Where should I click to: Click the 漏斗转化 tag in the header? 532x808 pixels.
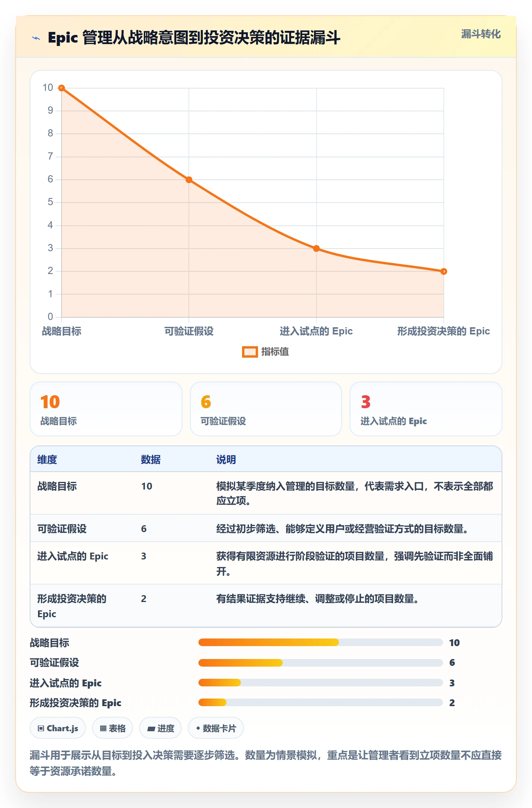tap(481, 34)
